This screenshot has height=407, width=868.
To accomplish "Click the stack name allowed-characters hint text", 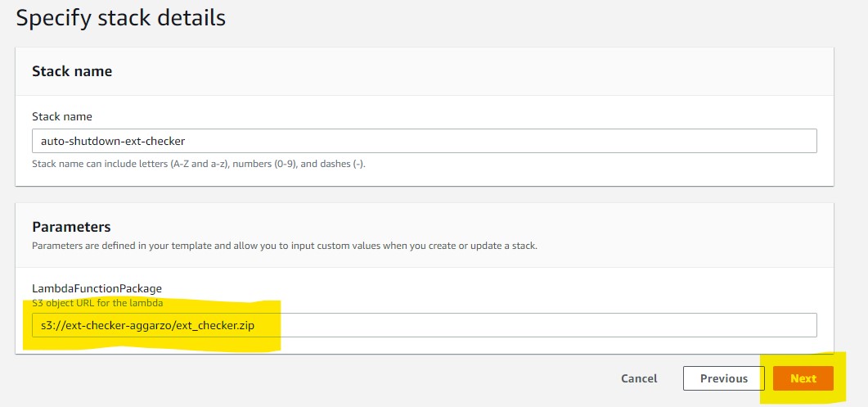I will coord(199,164).
